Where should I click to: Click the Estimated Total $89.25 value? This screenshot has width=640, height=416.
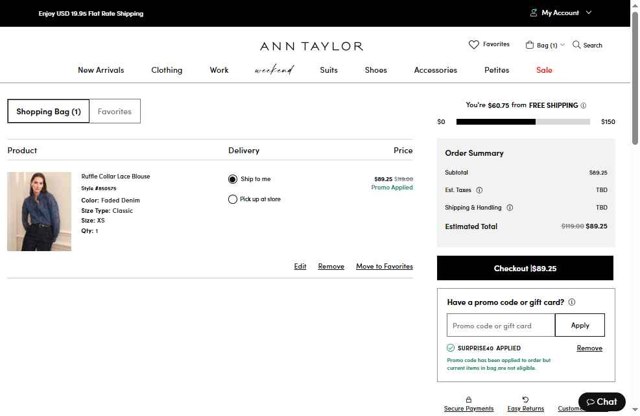596,226
